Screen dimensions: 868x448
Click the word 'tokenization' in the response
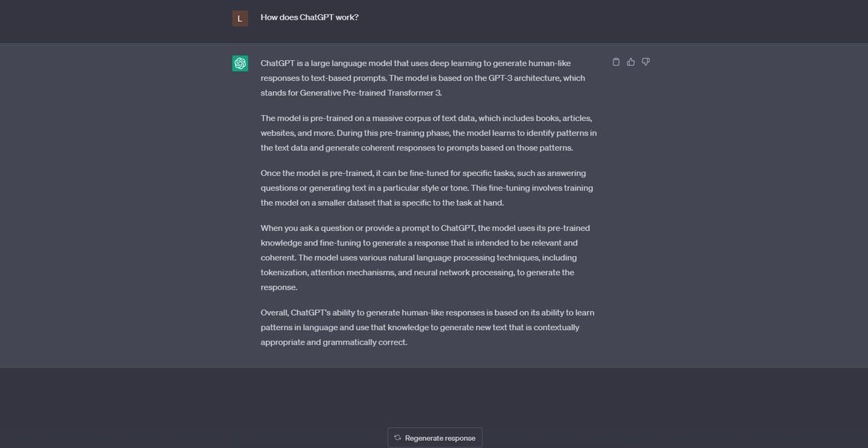(284, 273)
